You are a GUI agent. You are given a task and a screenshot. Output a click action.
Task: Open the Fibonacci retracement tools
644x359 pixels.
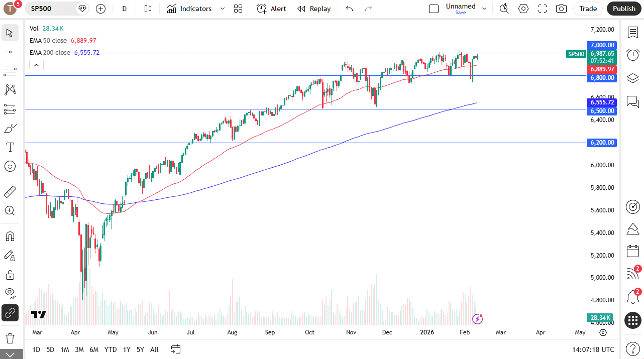[10, 71]
